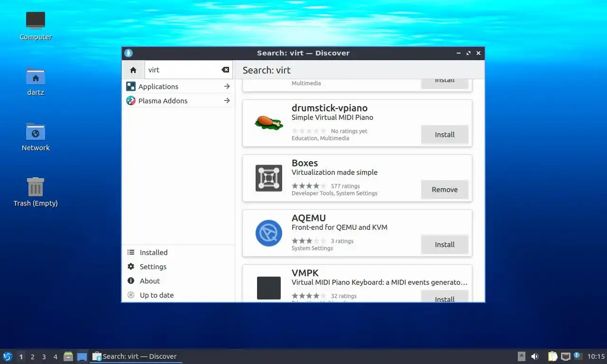Viewport: 607px width, 364px height.
Task: Click the VMPK app icon
Action: 268,288
